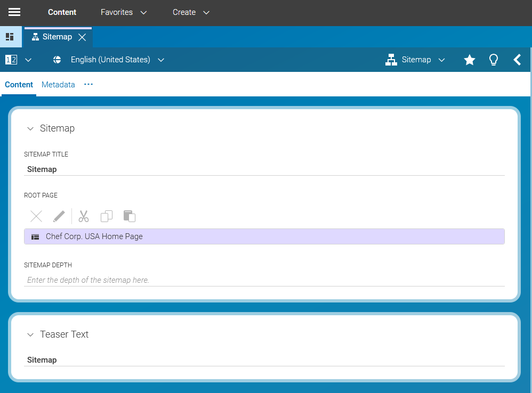Collapse the Sitemap form section

(30, 128)
